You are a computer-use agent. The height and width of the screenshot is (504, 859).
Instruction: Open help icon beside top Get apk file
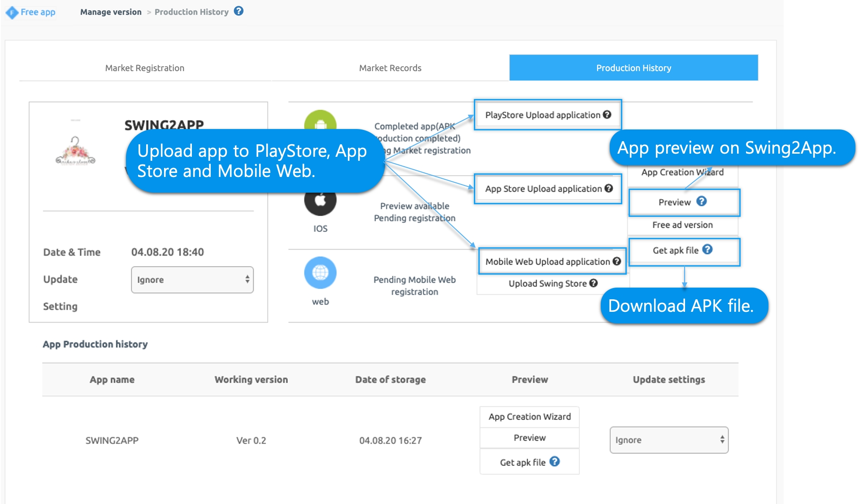[707, 250]
